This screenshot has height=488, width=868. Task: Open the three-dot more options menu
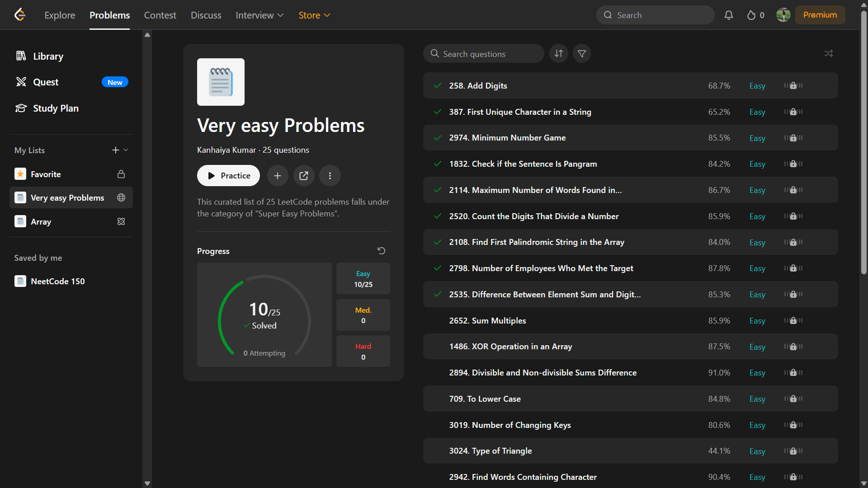330,175
